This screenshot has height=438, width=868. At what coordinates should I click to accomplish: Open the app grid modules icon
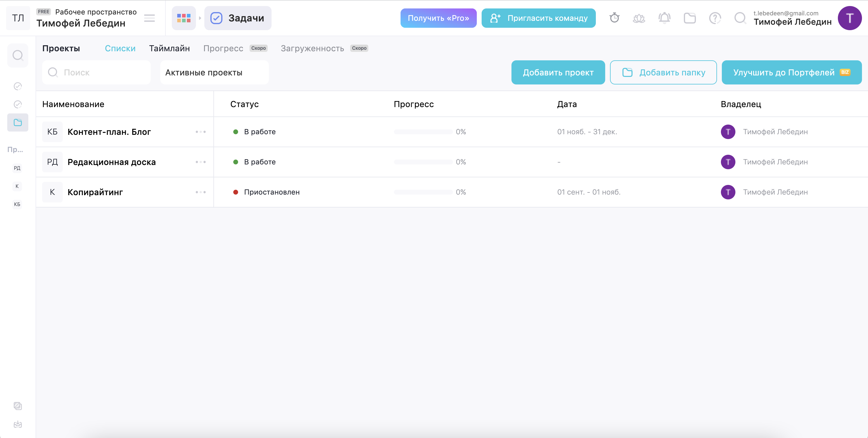point(184,18)
